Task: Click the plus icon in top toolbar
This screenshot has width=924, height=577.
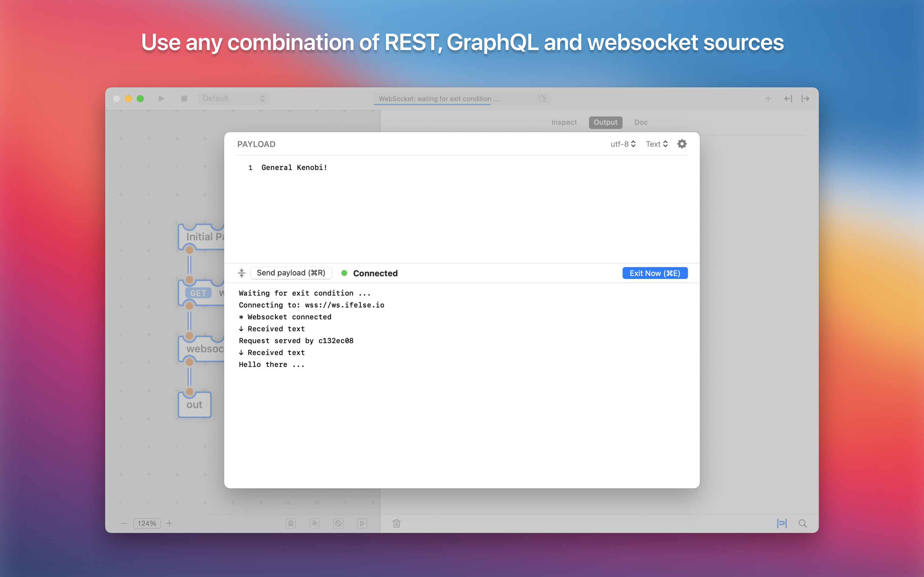Action: [x=768, y=99]
